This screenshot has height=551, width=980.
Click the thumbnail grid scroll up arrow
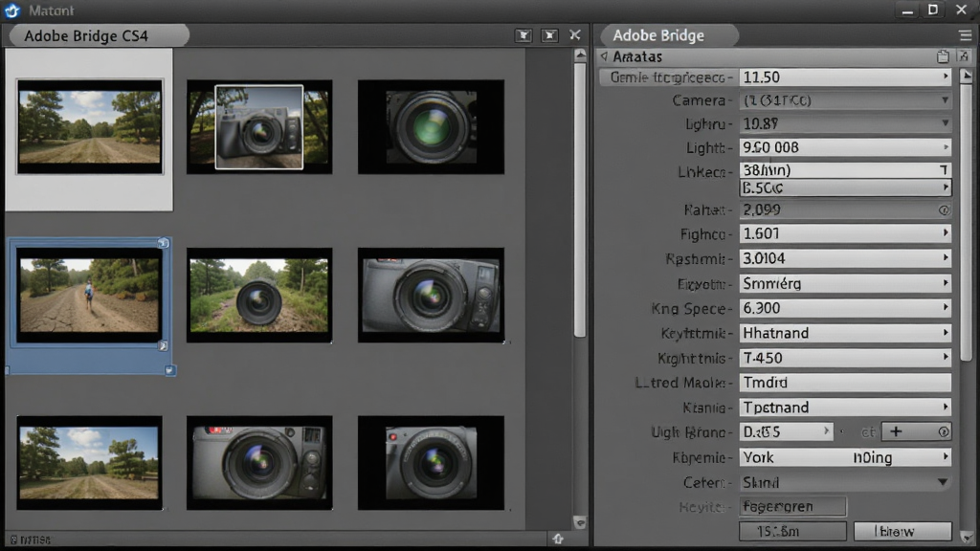point(581,55)
